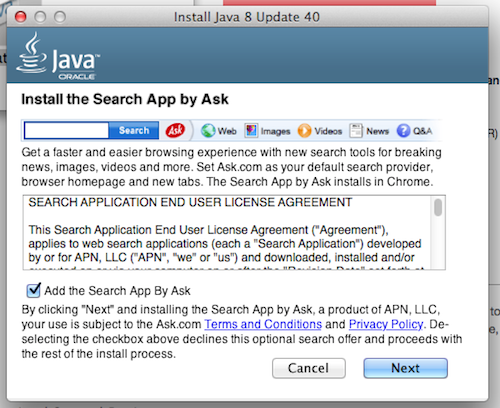Click the News page icon
500x408 pixels.
[x=356, y=131]
